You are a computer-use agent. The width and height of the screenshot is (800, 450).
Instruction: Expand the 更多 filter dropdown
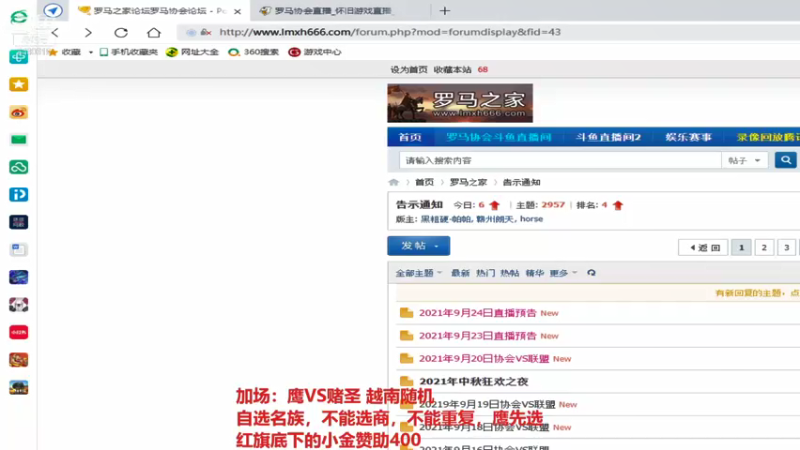point(563,273)
